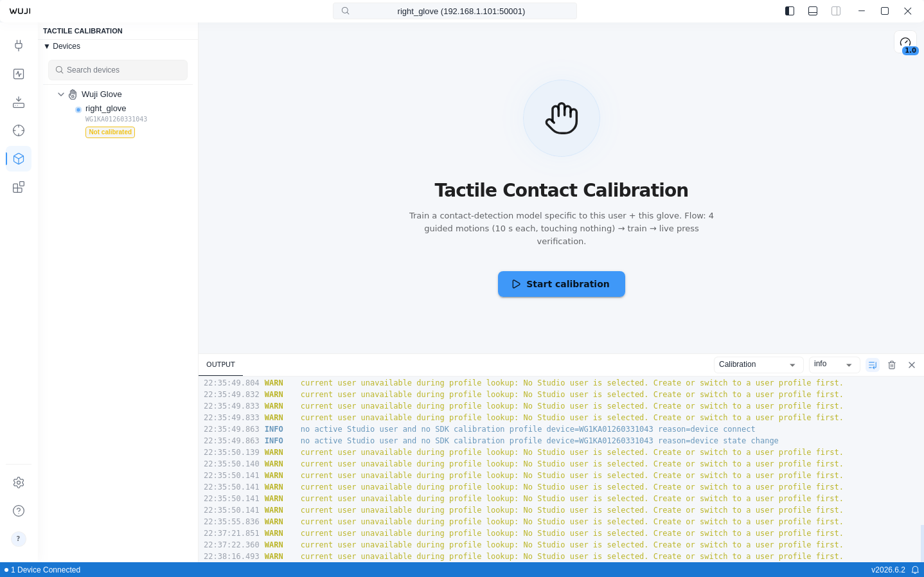Viewport: 924px width, 577px height.
Task: Toggle word wrap in output panel
Action: coord(873,365)
